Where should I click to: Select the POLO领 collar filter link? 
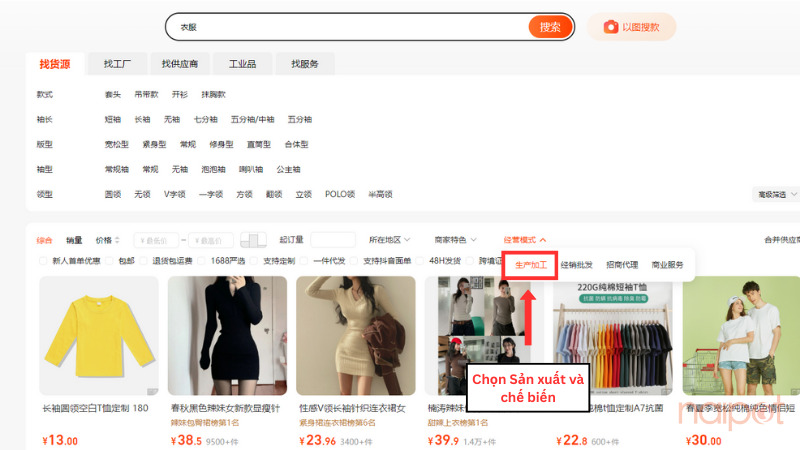340,194
